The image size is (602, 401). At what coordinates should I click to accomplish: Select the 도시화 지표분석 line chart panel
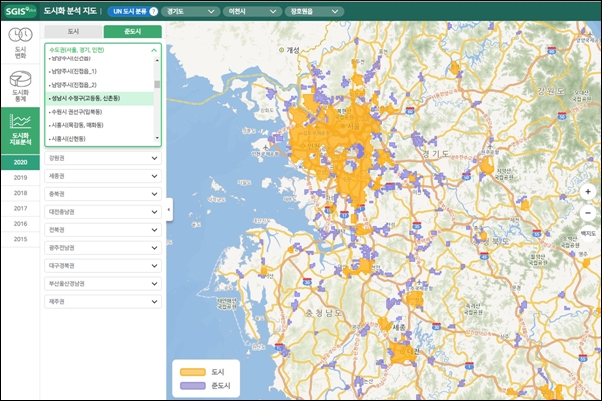tap(20, 131)
